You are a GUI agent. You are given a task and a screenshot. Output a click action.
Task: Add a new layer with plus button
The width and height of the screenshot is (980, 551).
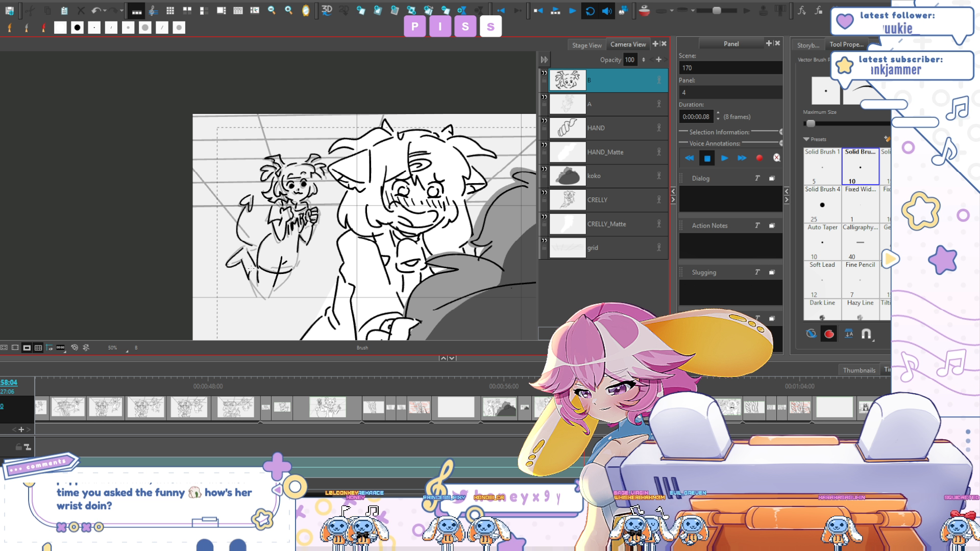click(658, 60)
